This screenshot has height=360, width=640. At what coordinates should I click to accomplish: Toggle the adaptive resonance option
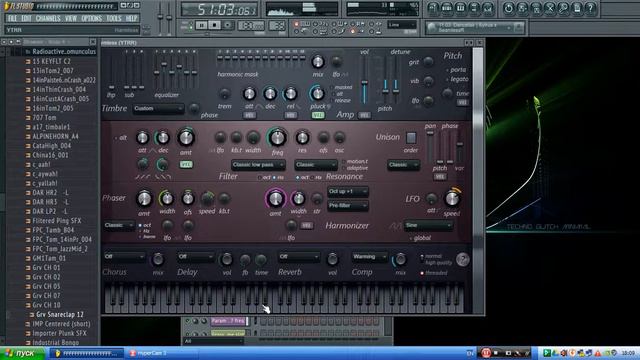[355, 168]
